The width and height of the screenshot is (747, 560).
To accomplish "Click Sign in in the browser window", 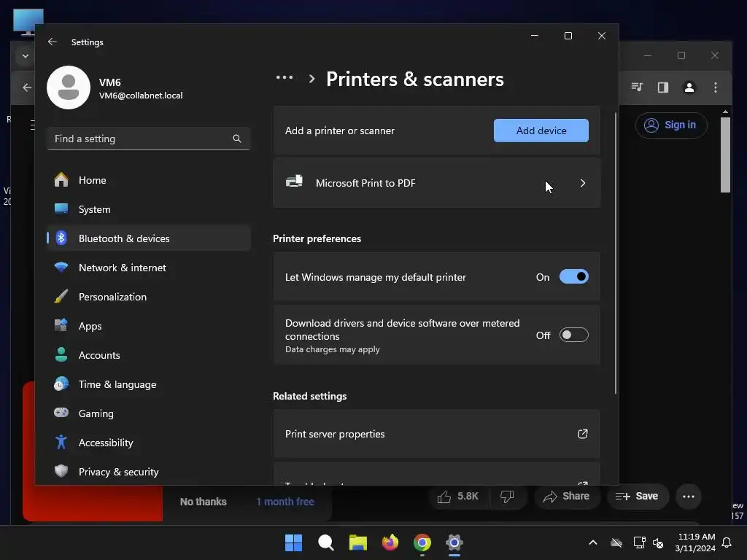I will click(x=671, y=125).
